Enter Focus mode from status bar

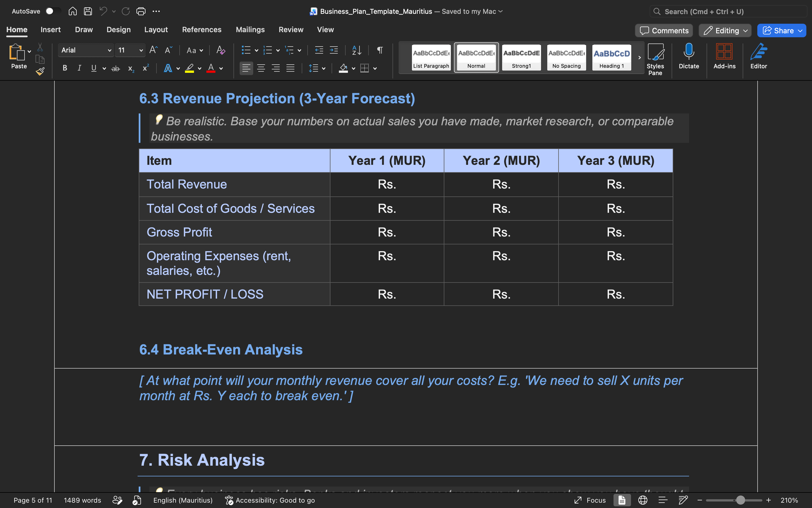point(590,500)
